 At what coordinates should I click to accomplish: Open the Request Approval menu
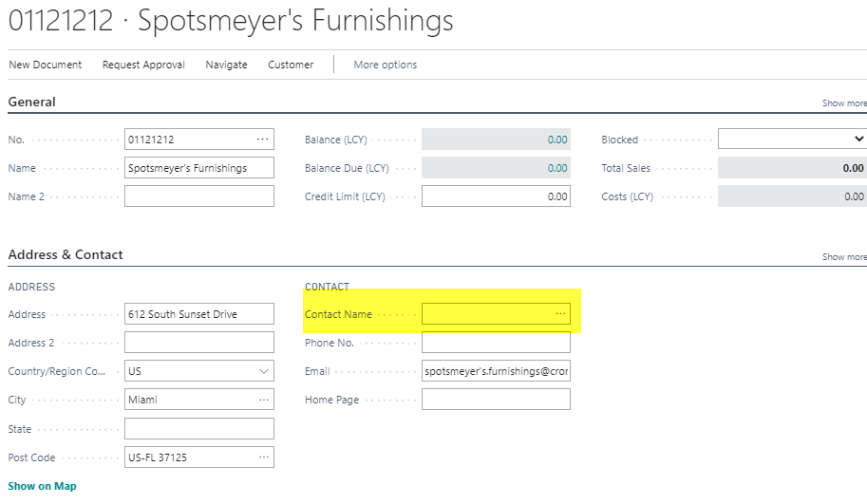click(143, 65)
